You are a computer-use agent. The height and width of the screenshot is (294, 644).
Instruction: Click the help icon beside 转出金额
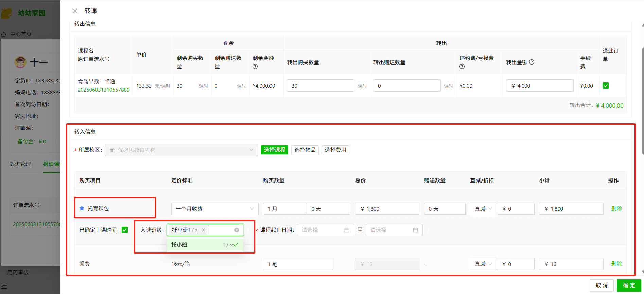coord(532,62)
